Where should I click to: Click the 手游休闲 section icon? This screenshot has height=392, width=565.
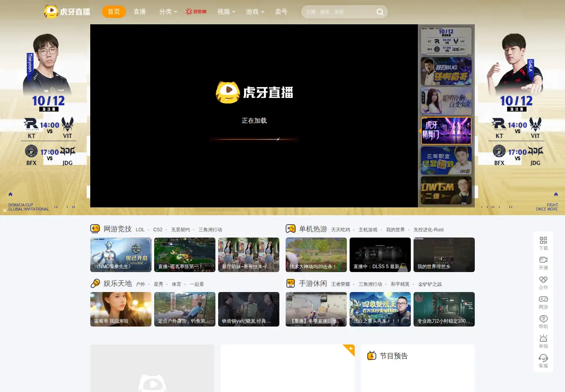(x=290, y=283)
